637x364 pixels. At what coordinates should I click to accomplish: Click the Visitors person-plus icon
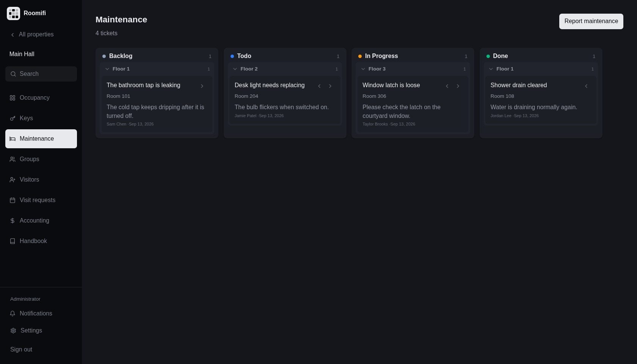(x=13, y=180)
